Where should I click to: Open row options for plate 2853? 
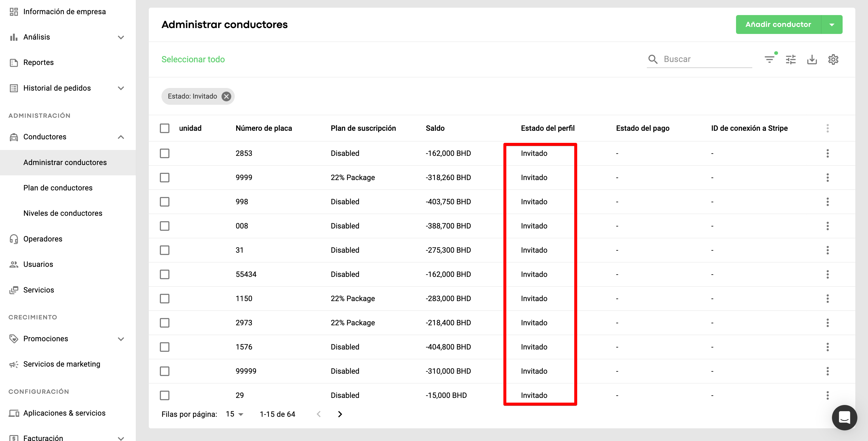(827, 153)
